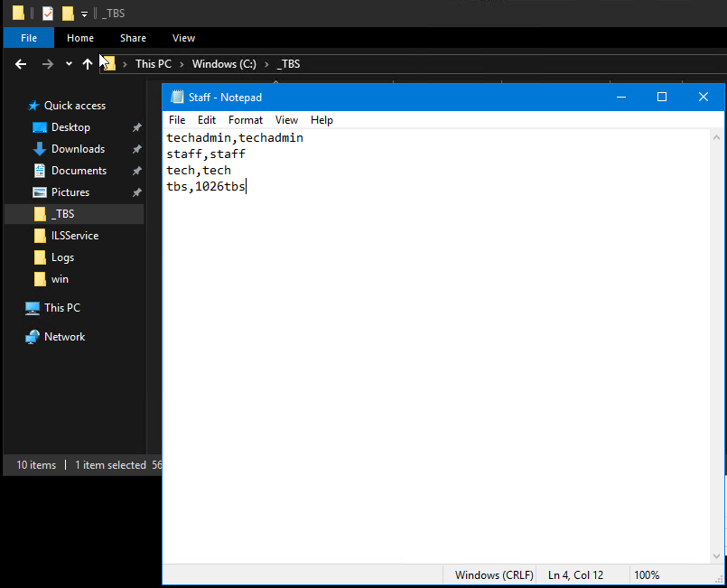Maximize the Staff Notepad window
Screen dimensions: 727x588
[x=661, y=97]
